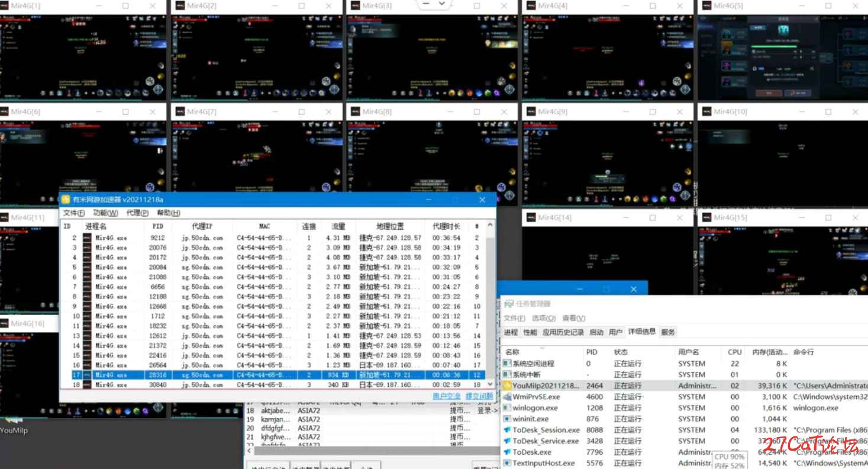Viewport: 868px width, 469px height.
Task: Click the accelerator list scrollbar down arrow
Action: [x=491, y=384]
